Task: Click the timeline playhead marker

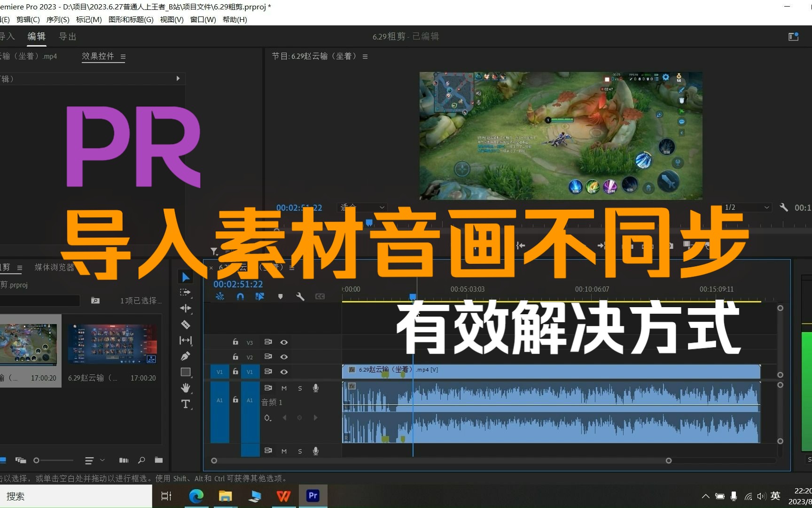Action: coord(413,296)
